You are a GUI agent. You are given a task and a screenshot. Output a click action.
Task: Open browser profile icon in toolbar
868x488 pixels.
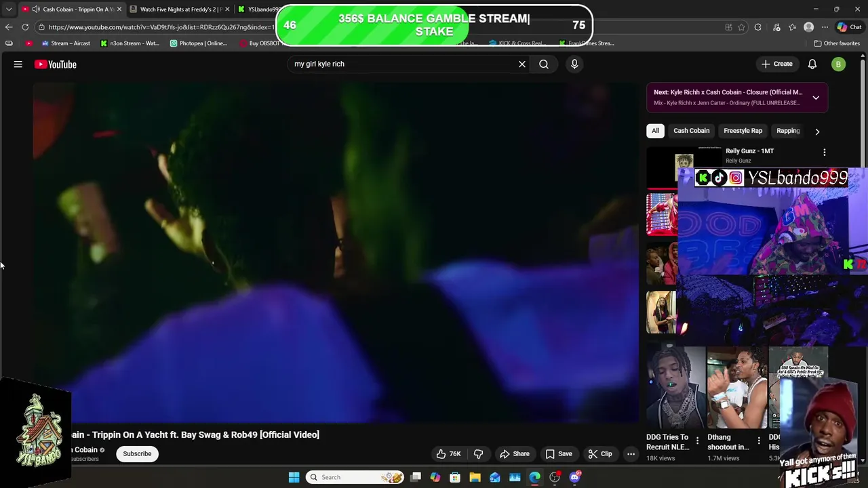(x=808, y=27)
